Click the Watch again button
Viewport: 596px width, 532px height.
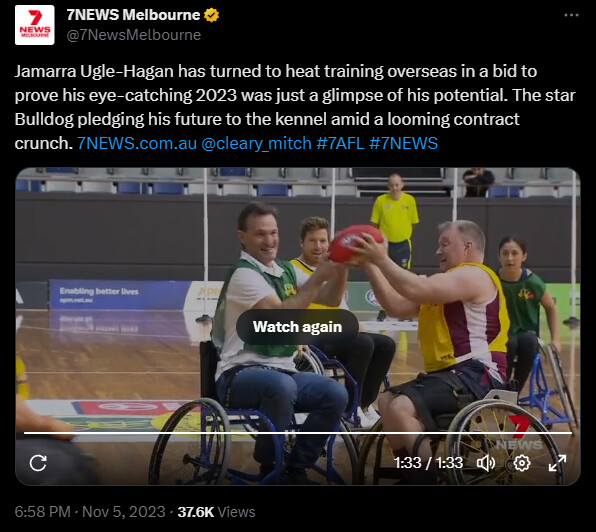point(297,327)
